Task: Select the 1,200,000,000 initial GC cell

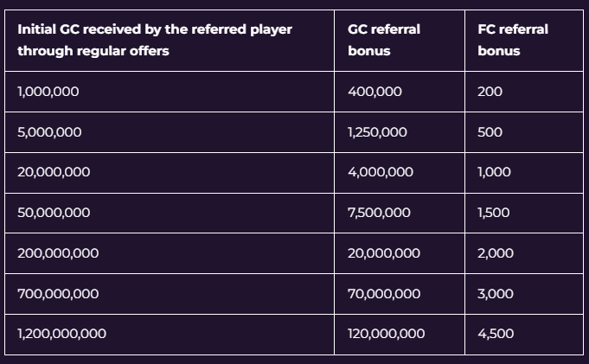Action: pyautogui.click(x=62, y=334)
